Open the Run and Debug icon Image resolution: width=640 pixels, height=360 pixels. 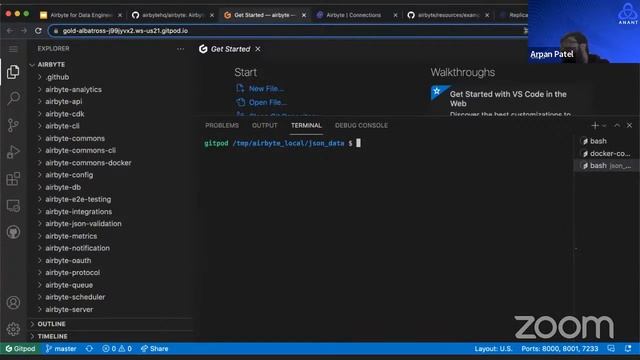click(x=13, y=152)
